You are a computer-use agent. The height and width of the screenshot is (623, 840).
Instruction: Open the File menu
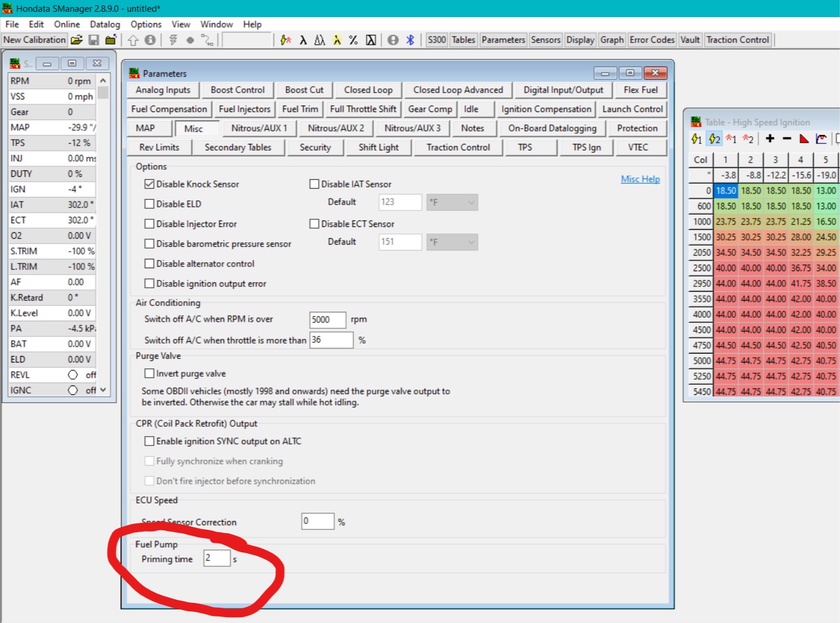pyautogui.click(x=12, y=24)
